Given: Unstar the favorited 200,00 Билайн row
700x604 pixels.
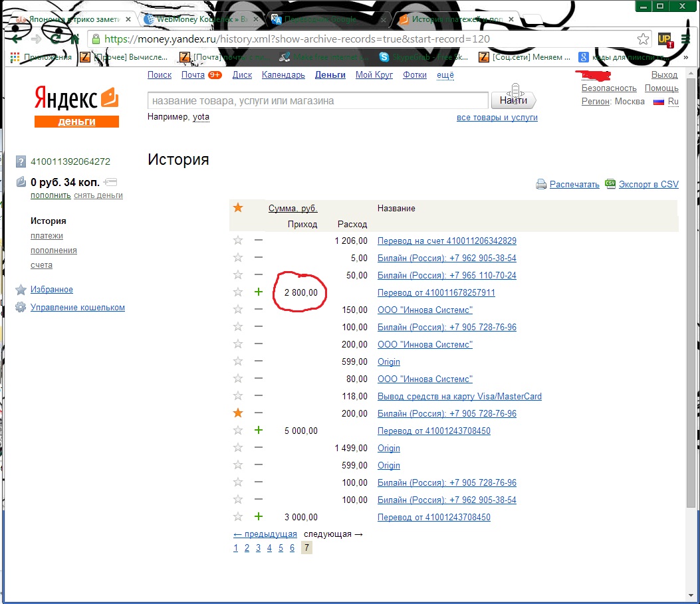Looking at the screenshot, I should [x=238, y=413].
